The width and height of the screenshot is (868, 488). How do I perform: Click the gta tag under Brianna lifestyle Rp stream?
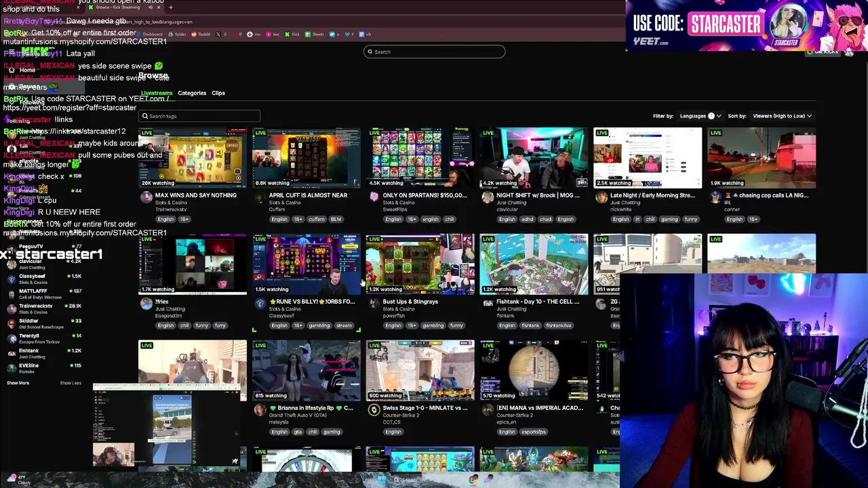pos(298,432)
